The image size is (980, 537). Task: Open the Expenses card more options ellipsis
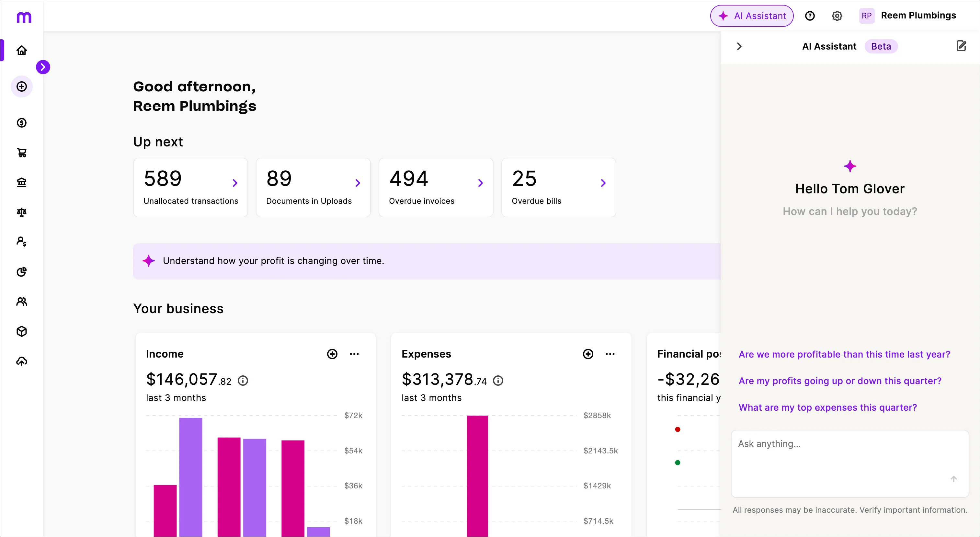[610, 354]
